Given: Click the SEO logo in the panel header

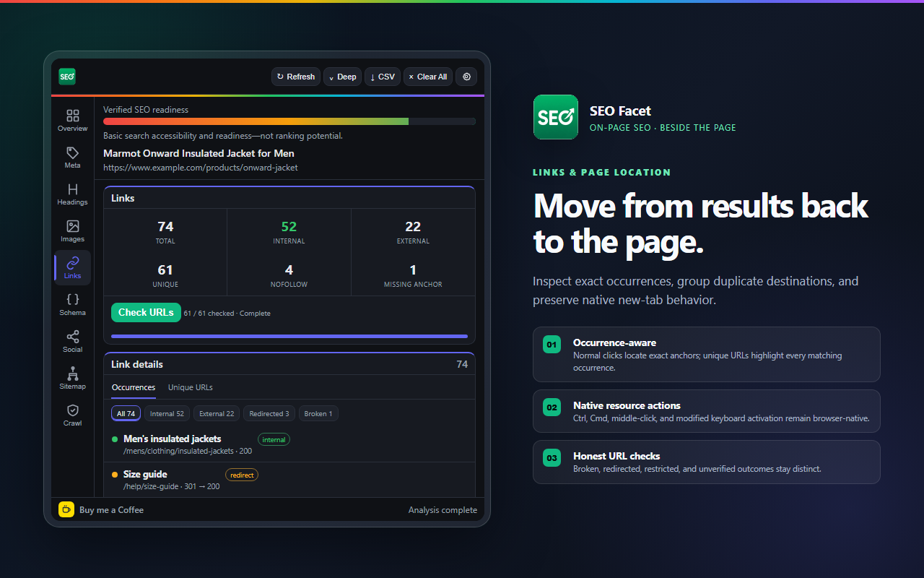Looking at the screenshot, I should [x=67, y=77].
